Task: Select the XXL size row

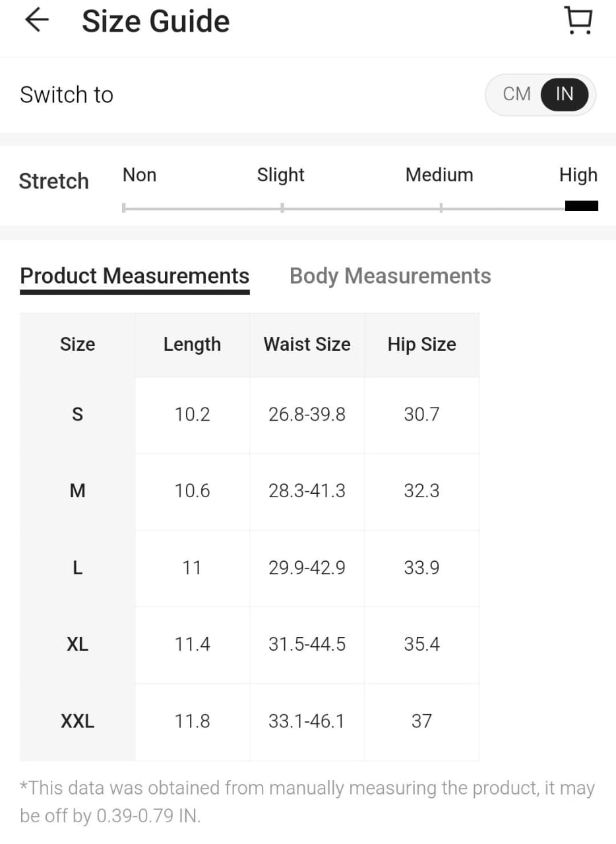Action: [77, 721]
